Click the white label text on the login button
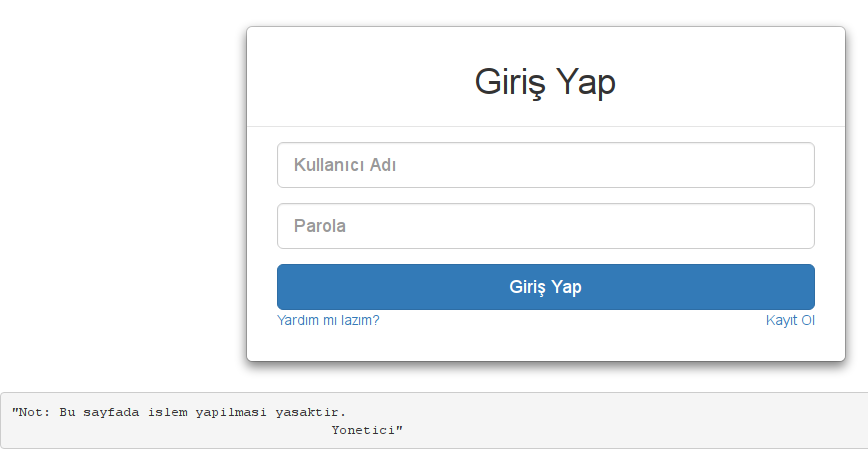Screen dimensions: 868x464 click(545, 287)
